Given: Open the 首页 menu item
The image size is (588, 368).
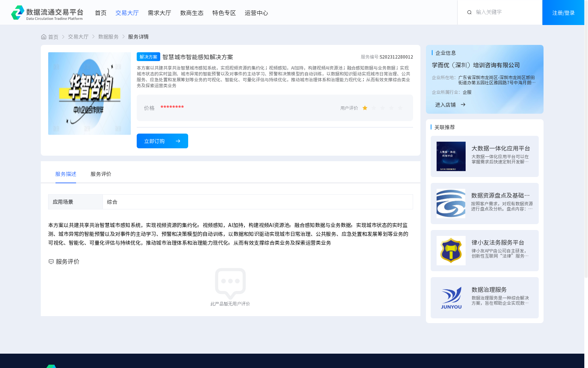Looking at the screenshot, I should click(101, 13).
